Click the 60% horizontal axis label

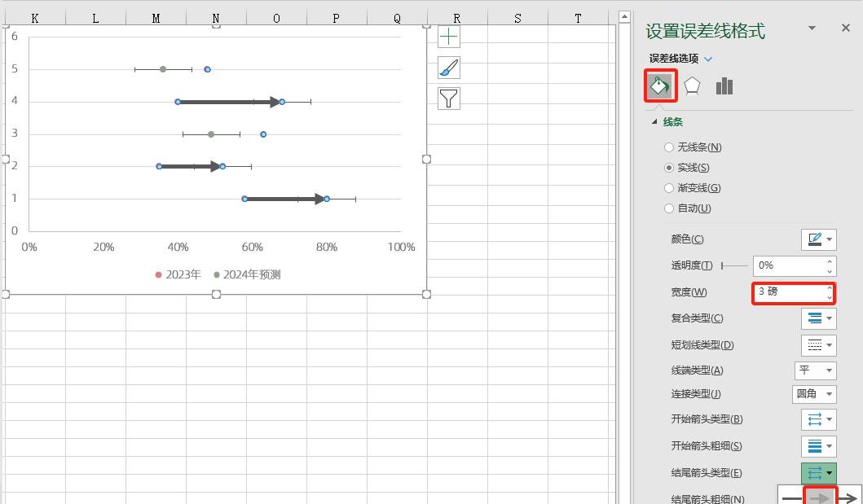252,247
